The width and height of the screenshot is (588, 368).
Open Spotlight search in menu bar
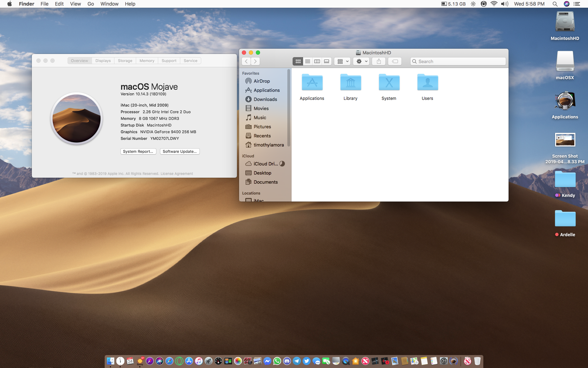coord(555,4)
